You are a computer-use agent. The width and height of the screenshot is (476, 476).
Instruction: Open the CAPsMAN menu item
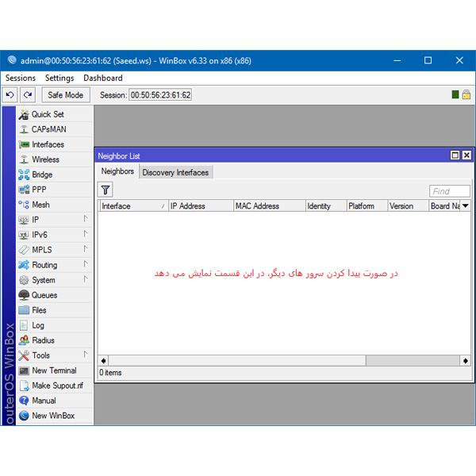(x=55, y=129)
